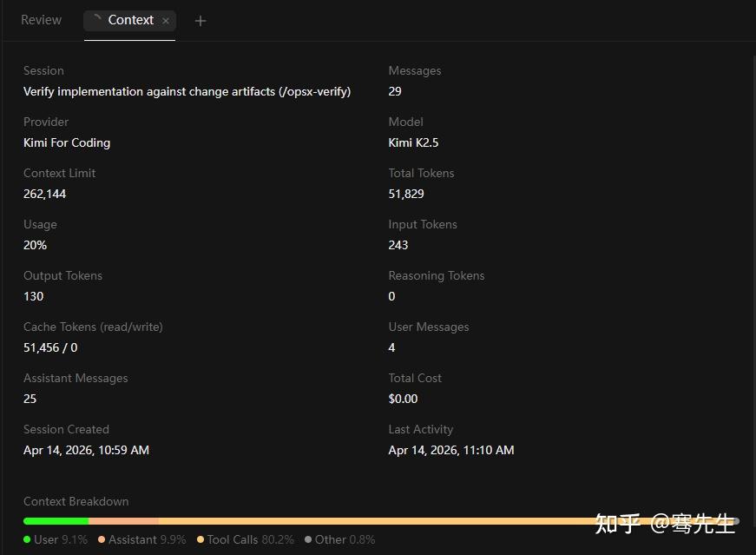Viewport: 756px width, 555px height.
Task: Click session created date 'Apr 14, 2026, 10:59 AM'
Action: coord(86,450)
